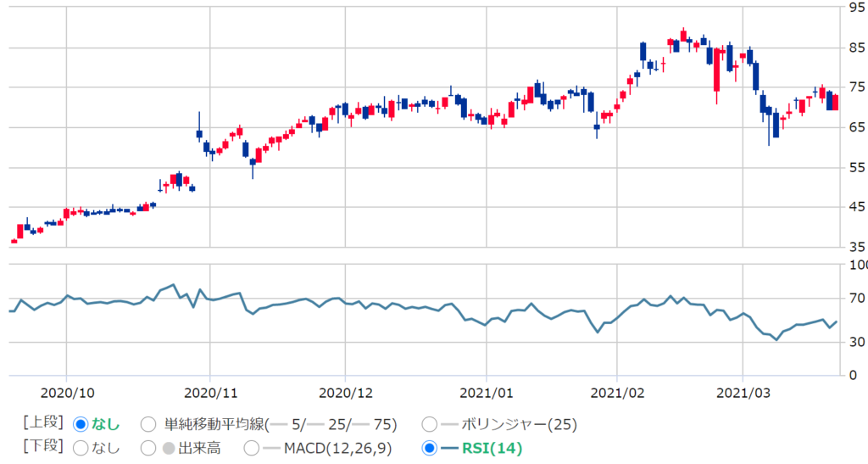The width and height of the screenshot is (868, 464).
Task: Select the 下段 なし radio button
Action: click(x=81, y=448)
